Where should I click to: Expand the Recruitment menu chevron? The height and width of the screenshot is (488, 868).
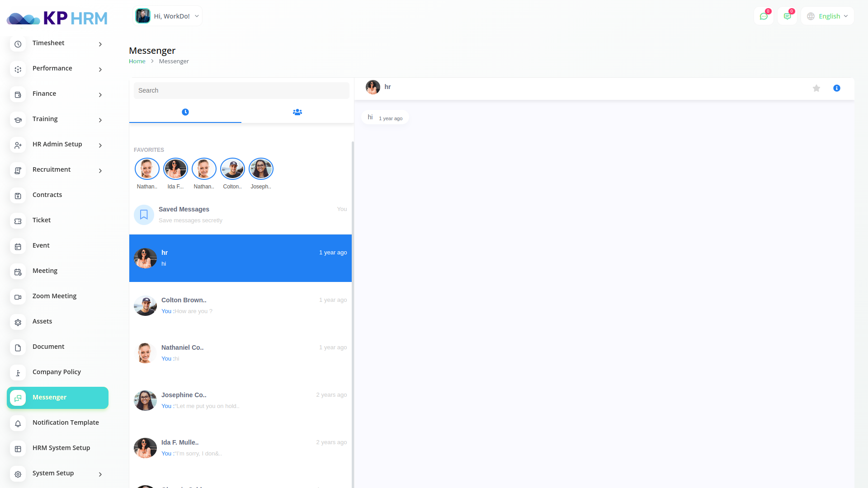coord(100,171)
